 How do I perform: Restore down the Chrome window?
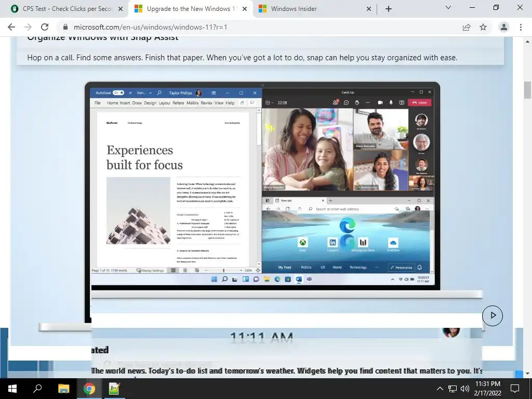coord(496,7)
